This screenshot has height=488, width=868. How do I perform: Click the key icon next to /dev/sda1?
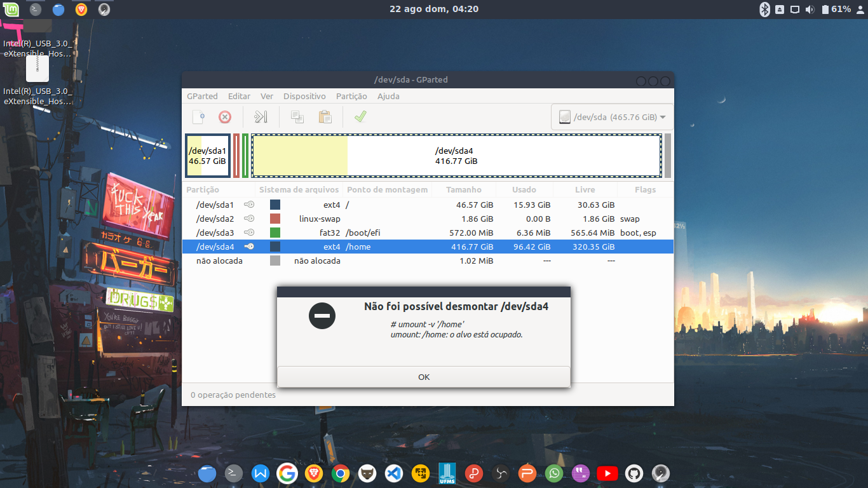click(x=249, y=205)
